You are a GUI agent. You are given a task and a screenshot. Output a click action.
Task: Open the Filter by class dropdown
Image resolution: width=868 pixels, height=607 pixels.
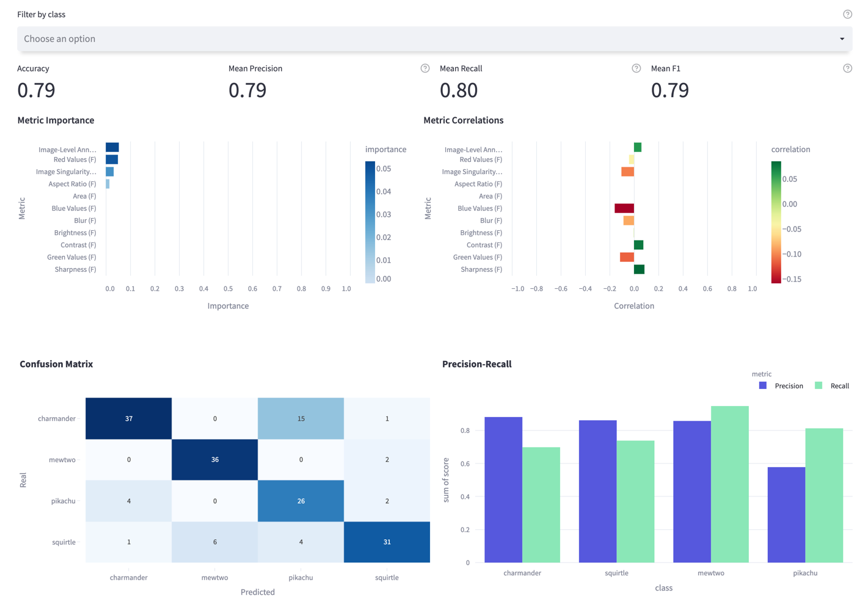coord(434,38)
